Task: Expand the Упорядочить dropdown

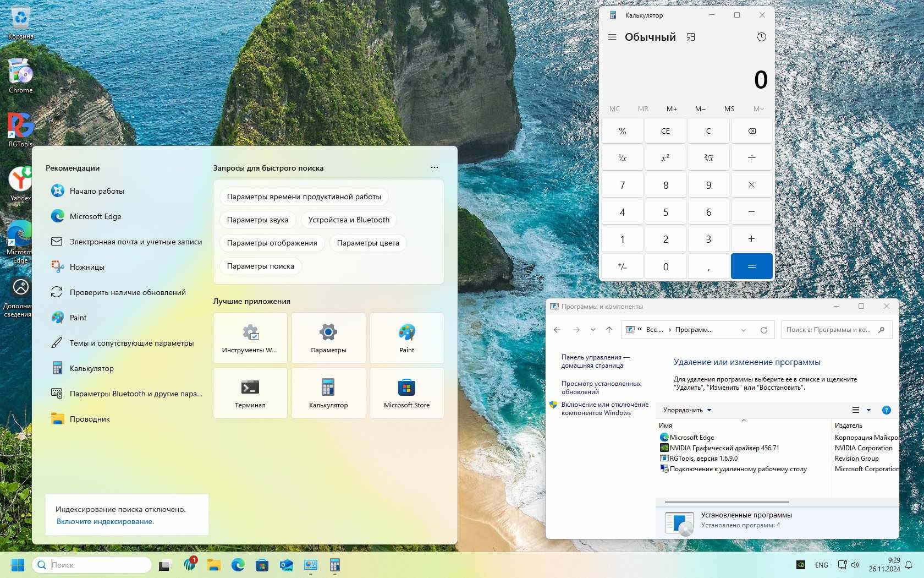Action: coord(687,410)
